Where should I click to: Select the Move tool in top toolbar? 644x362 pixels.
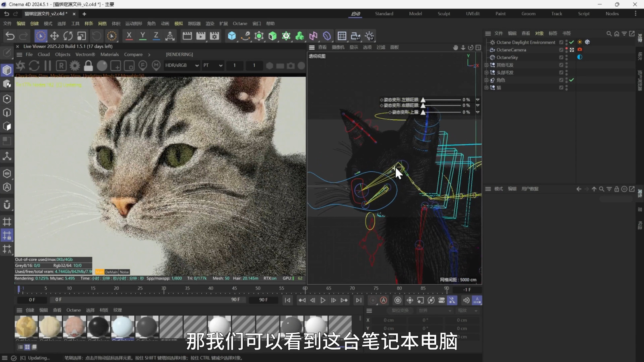54,36
